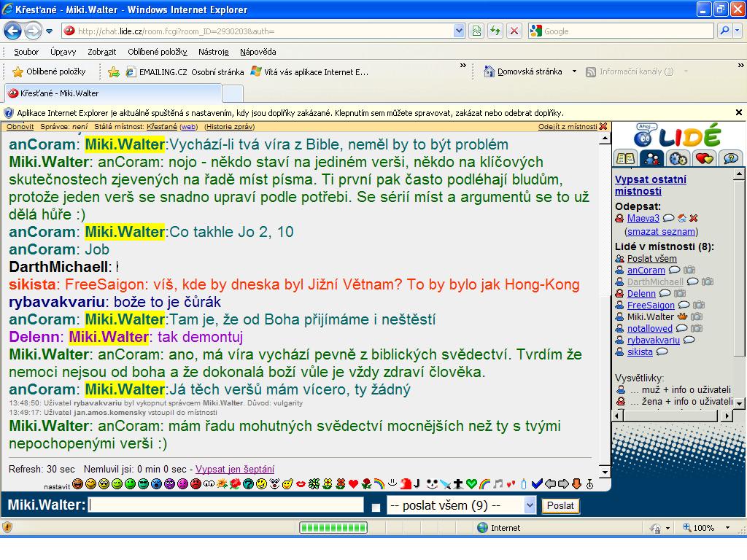This screenshot has width=747, height=560.
Task: Insert the black cross emoticon
Action: pos(458,484)
